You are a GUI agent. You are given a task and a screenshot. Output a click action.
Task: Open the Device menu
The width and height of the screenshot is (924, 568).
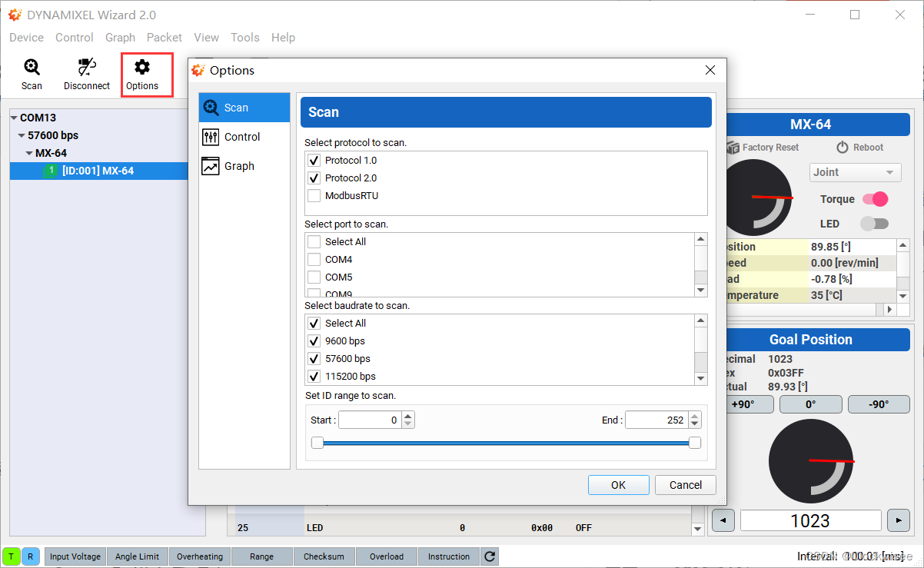27,38
